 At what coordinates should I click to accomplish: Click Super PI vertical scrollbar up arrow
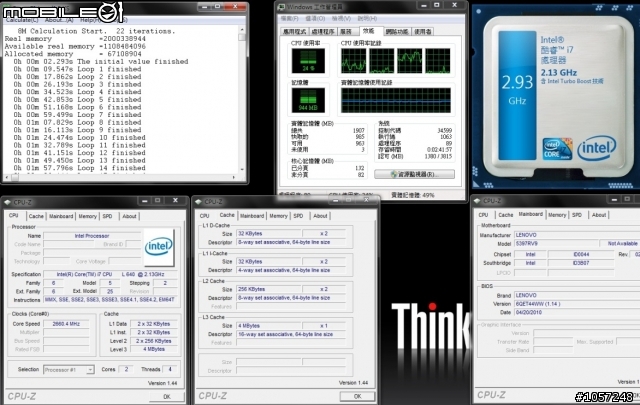(242, 30)
